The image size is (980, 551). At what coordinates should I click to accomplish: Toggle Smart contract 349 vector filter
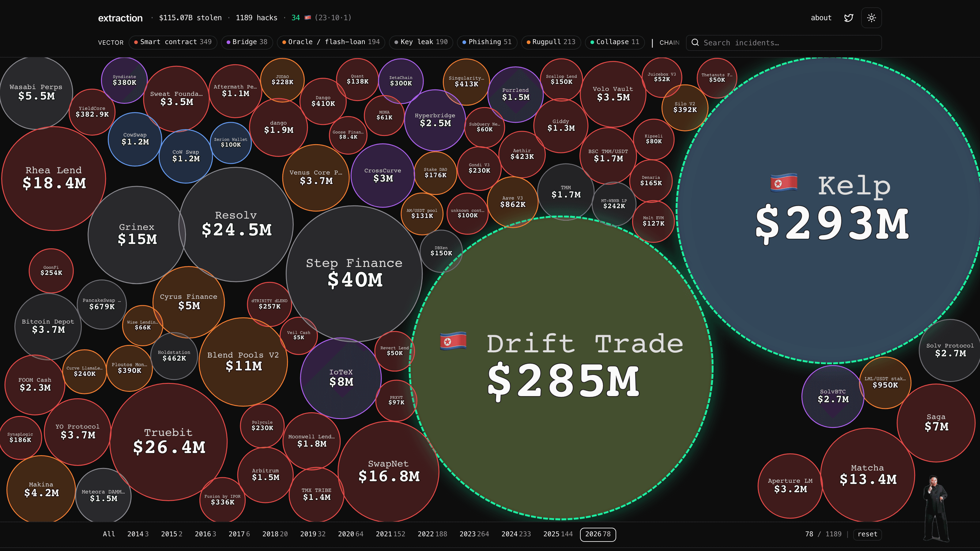(x=173, y=42)
